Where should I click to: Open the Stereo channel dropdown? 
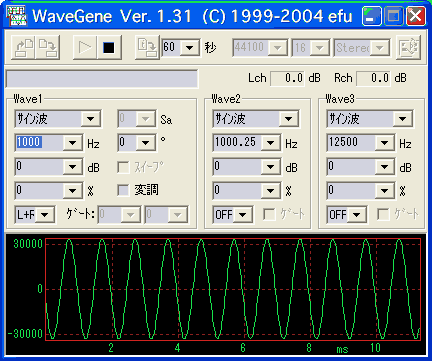379,48
